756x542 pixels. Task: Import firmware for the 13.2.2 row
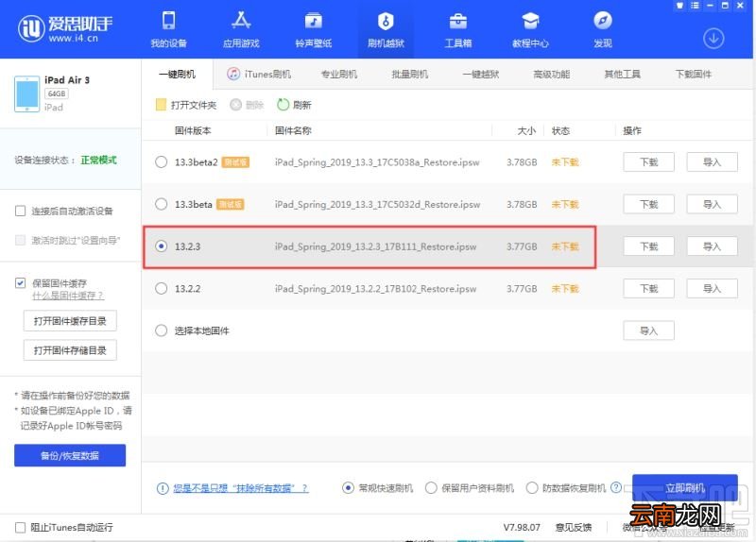pos(713,289)
